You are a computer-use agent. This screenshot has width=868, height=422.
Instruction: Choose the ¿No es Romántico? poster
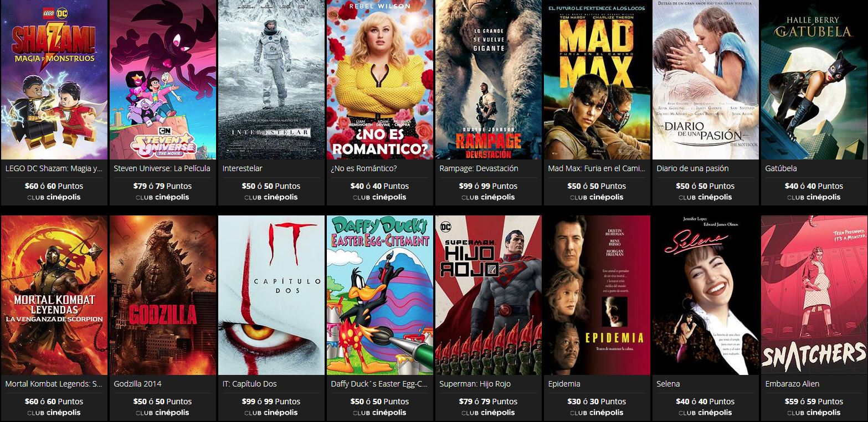[x=380, y=80]
